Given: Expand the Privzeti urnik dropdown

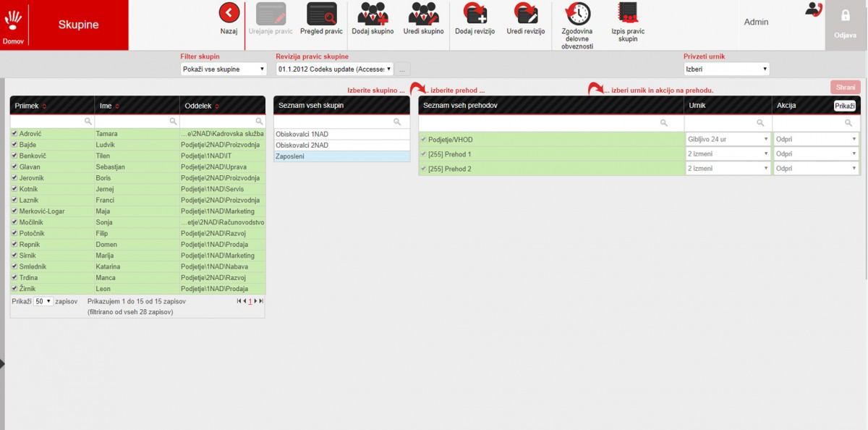Looking at the screenshot, I should click(x=726, y=69).
